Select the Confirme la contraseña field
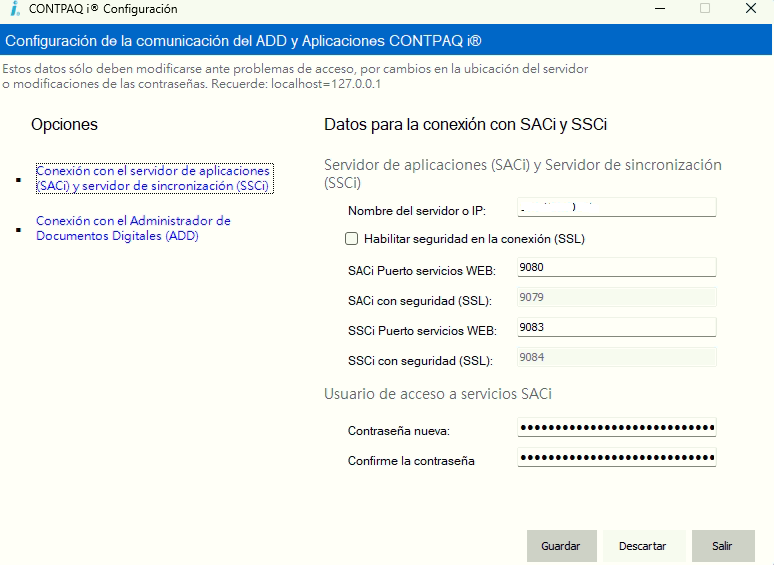This screenshot has height=565, width=776. [x=616, y=458]
